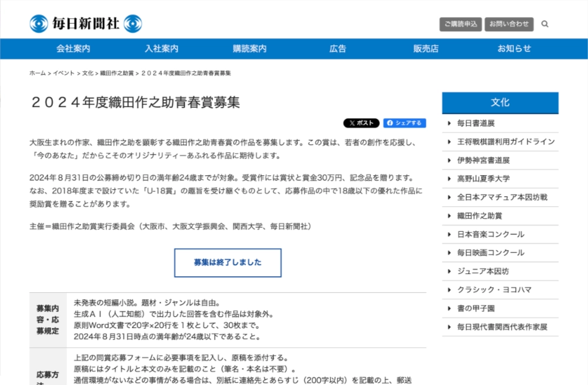
Task: Open the 入社案内 menu
Action: point(162,49)
